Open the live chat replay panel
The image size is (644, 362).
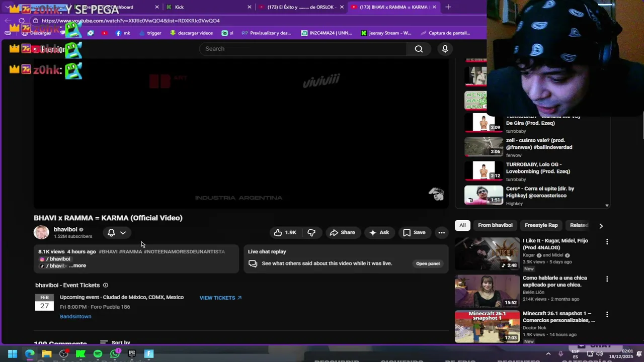(428, 263)
